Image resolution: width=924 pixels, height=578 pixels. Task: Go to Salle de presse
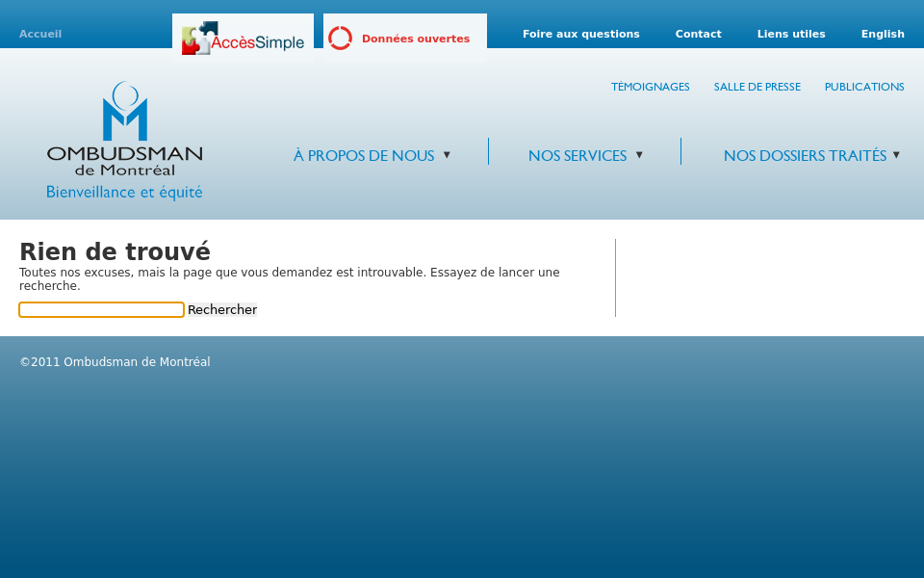[757, 87]
